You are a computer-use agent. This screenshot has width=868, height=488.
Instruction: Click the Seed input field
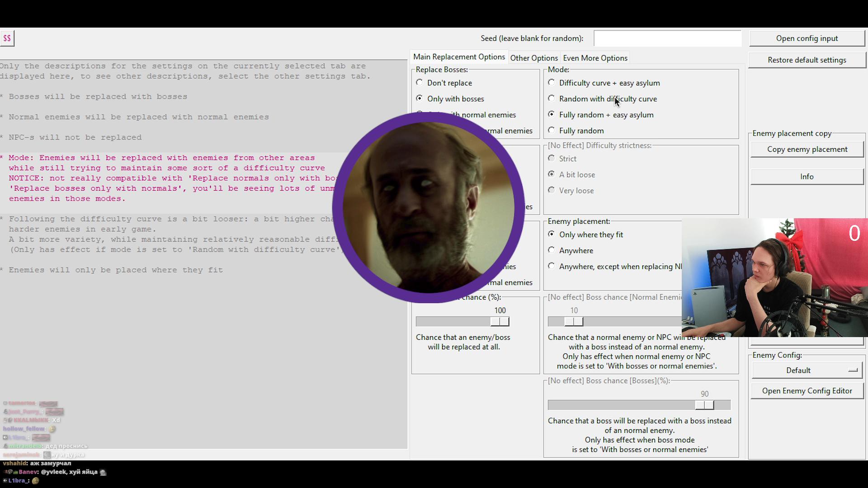click(x=667, y=38)
